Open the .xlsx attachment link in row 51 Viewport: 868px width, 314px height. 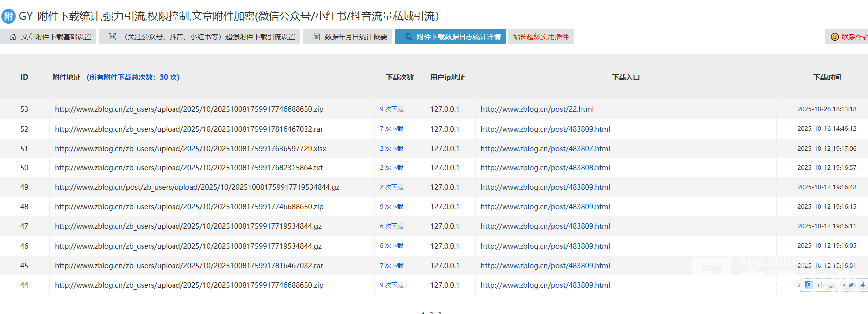(190, 149)
